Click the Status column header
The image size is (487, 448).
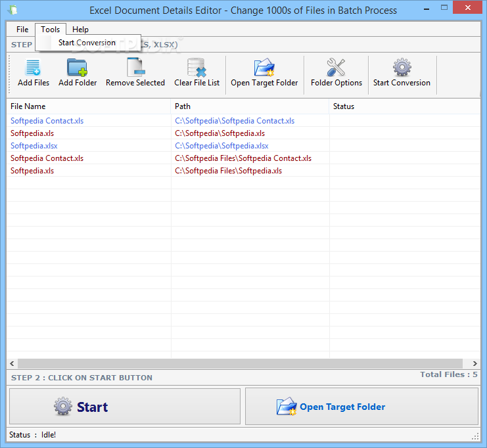[x=405, y=106]
